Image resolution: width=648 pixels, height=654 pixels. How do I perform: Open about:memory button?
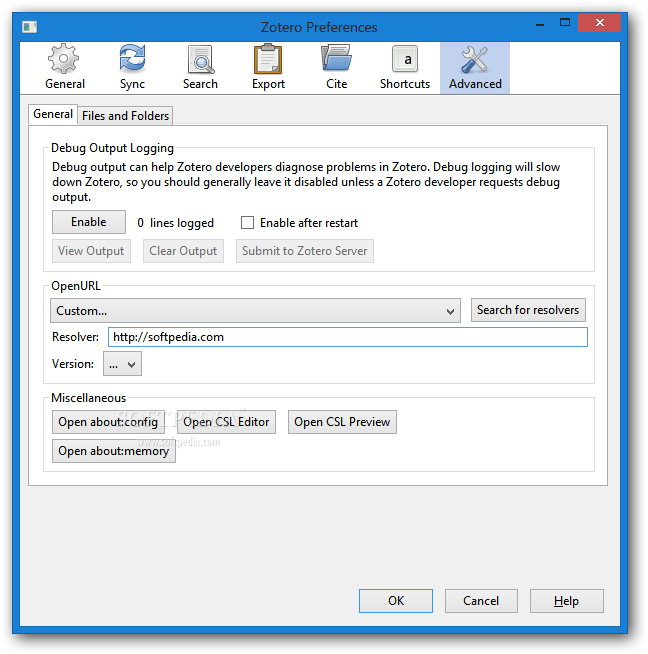[114, 451]
